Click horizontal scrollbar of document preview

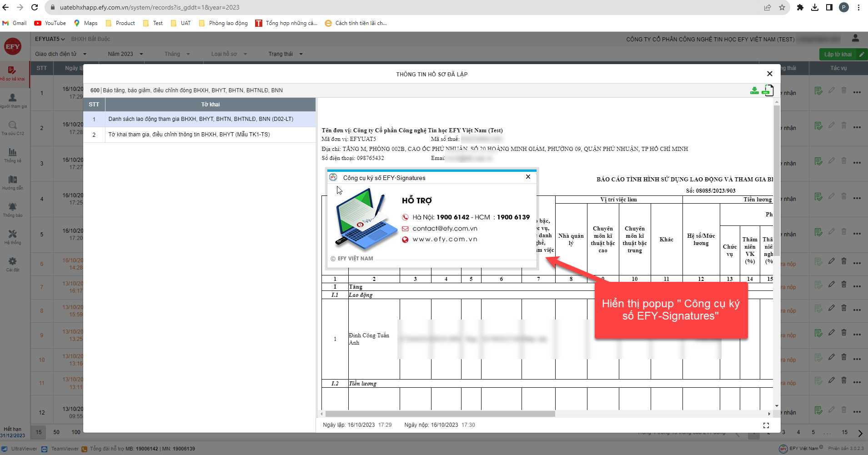tap(440, 414)
